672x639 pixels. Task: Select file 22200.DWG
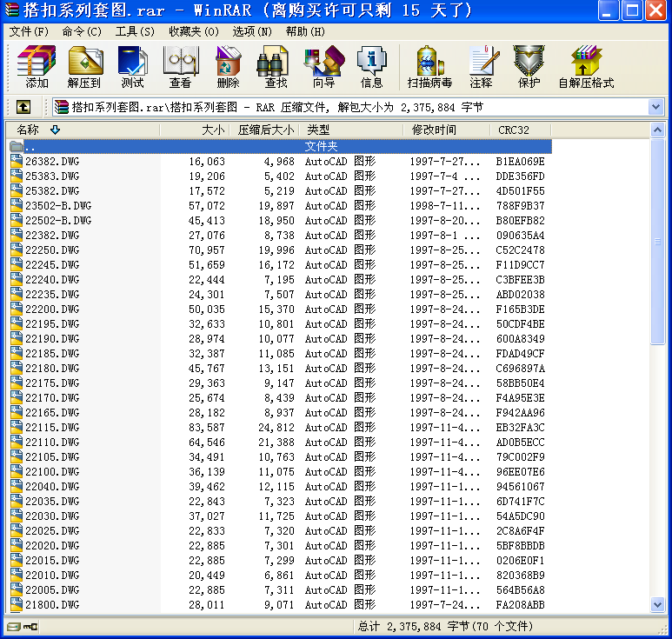[52, 309]
